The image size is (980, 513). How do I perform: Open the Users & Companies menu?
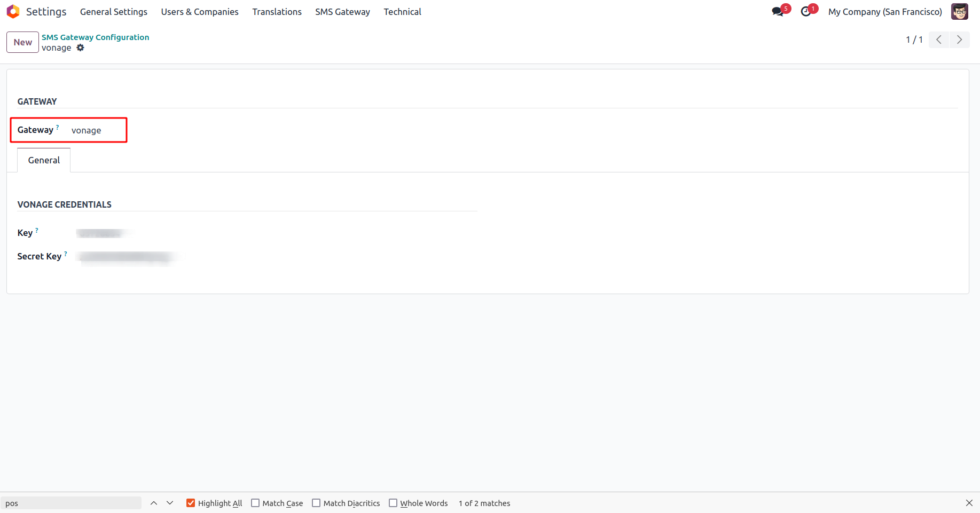click(x=200, y=12)
